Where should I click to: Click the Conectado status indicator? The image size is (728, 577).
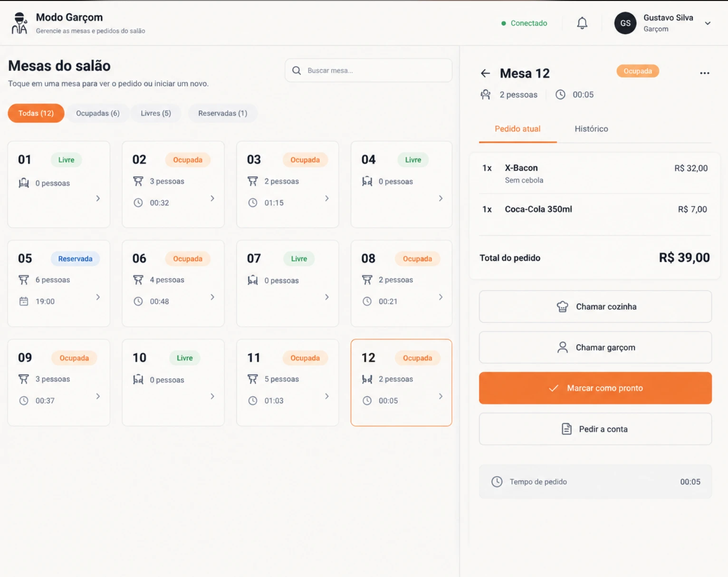pos(524,23)
